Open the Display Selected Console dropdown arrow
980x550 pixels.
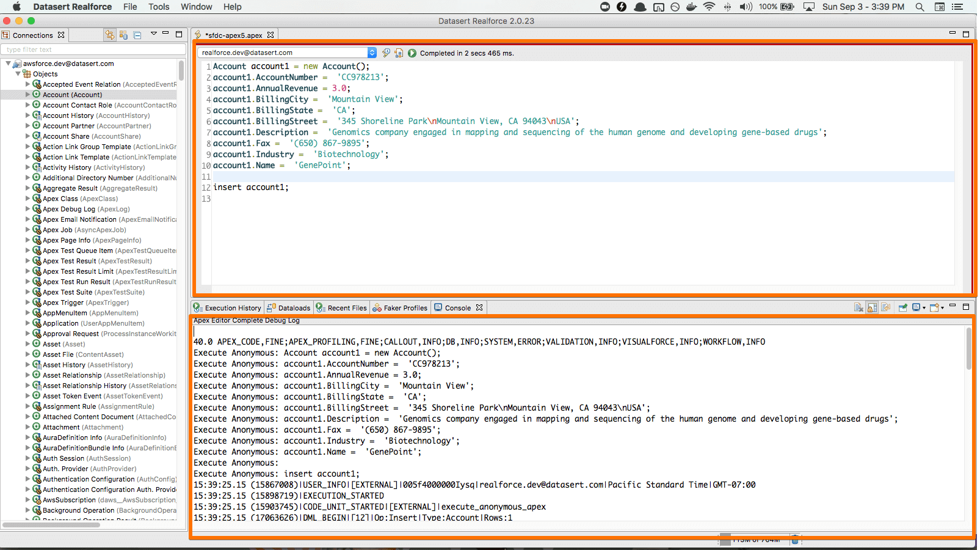(x=924, y=307)
